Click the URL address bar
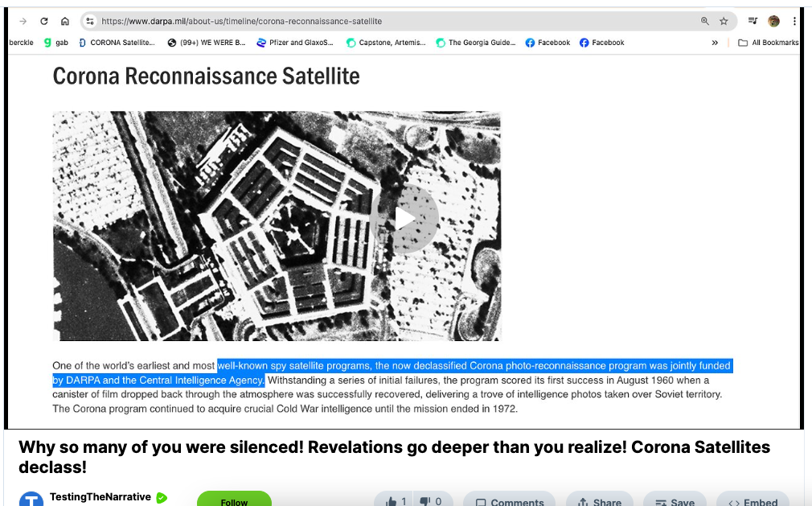 click(x=394, y=21)
